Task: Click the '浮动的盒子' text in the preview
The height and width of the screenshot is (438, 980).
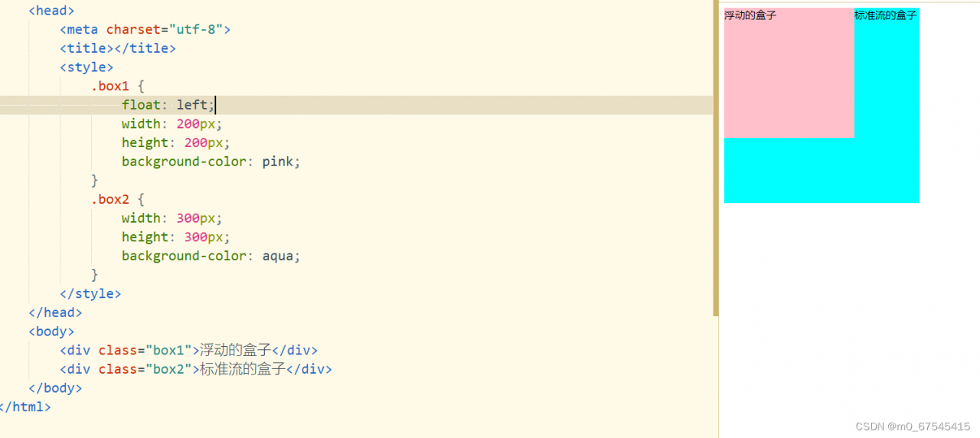Action: 750,15
